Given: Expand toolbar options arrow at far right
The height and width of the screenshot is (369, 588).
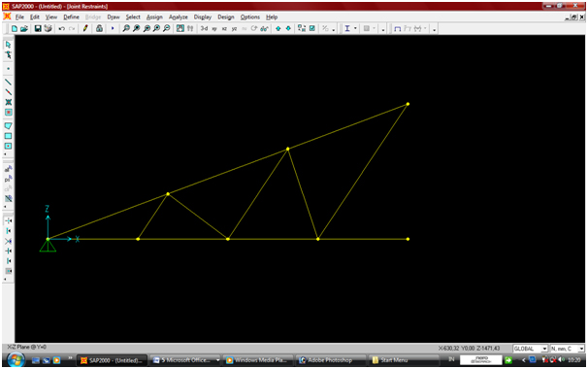Looking at the screenshot, I should [x=435, y=29].
